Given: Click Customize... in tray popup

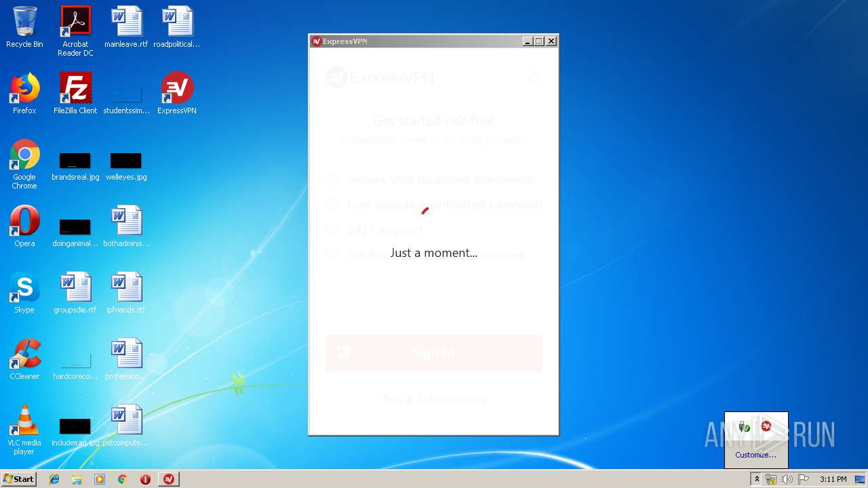Looking at the screenshot, I should (755, 455).
